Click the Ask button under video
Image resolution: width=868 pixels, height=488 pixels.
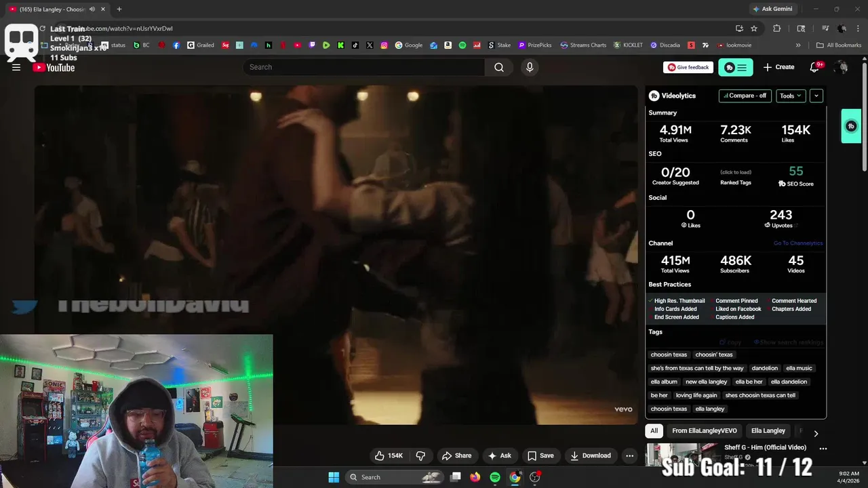[500, 455]
